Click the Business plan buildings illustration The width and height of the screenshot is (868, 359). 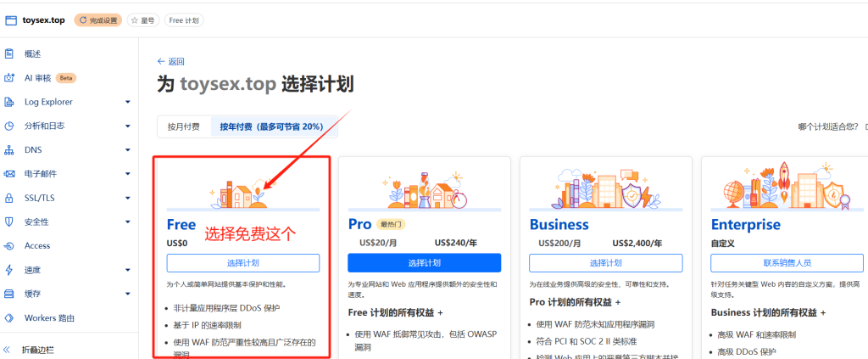click(x=605, y=188)
